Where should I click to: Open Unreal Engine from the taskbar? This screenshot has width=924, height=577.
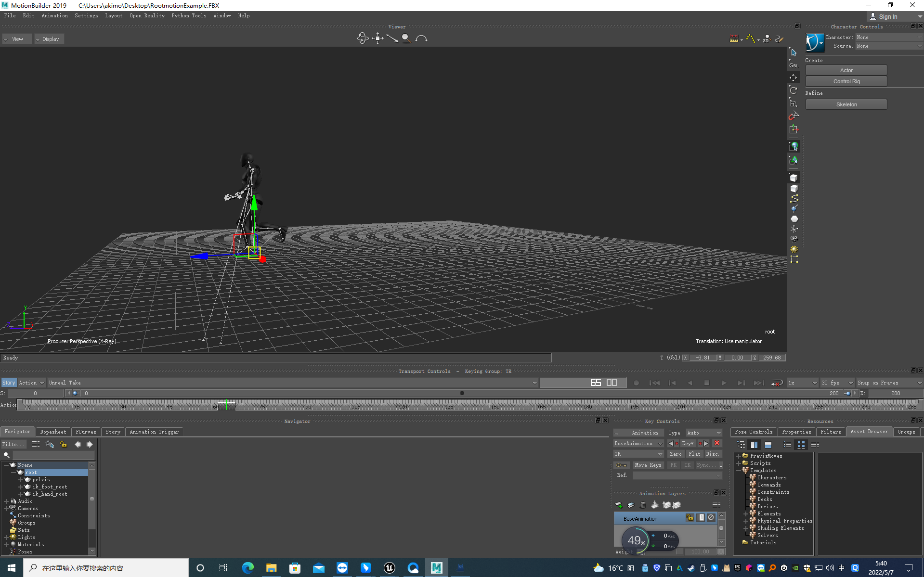pyautogui.click(x=389, y=568)
